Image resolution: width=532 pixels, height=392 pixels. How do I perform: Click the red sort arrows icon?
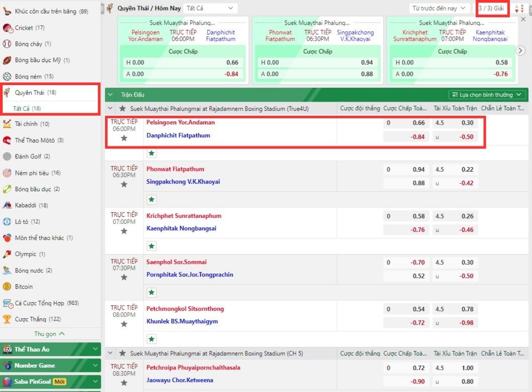pyautogui.click(x=519, y=8)
